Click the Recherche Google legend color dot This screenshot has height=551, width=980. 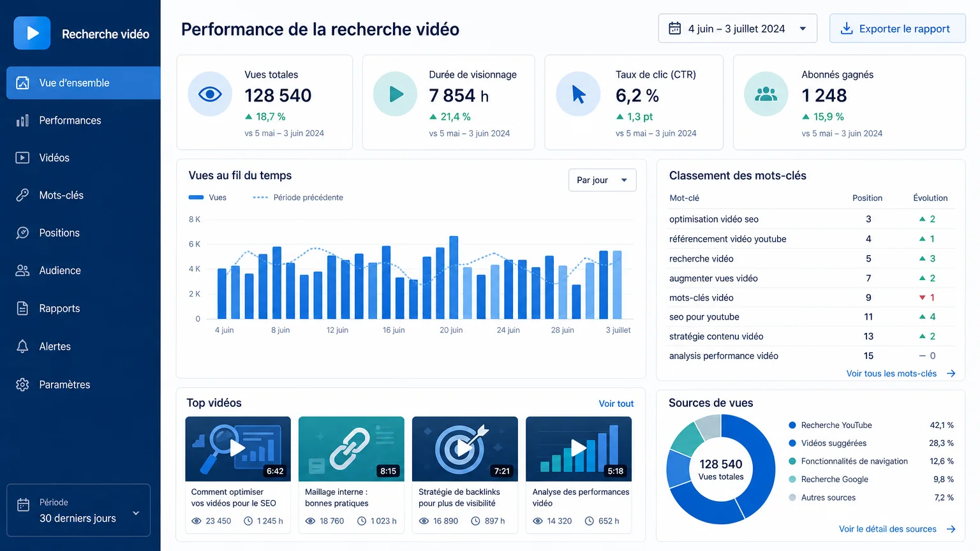coord(792,480)
